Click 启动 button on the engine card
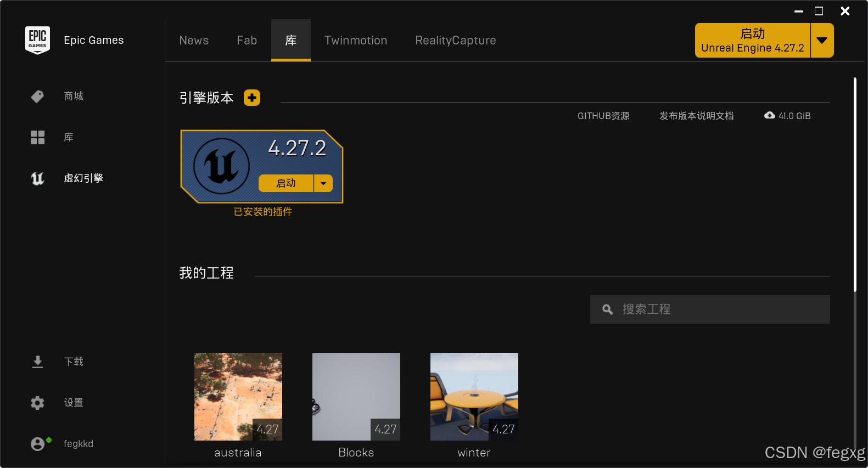868x468 pixels. click(x=286, y=183)
